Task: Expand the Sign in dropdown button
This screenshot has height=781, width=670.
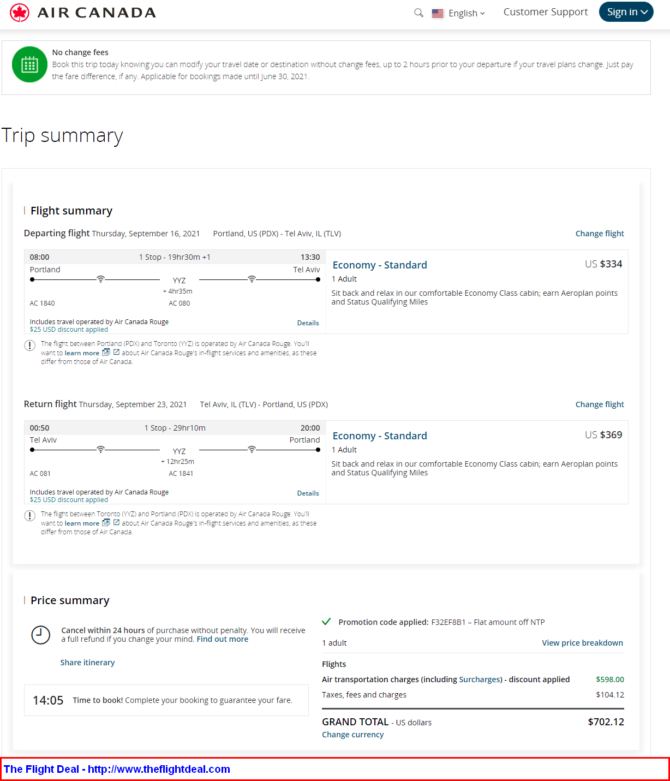Action: click(626, 12)
